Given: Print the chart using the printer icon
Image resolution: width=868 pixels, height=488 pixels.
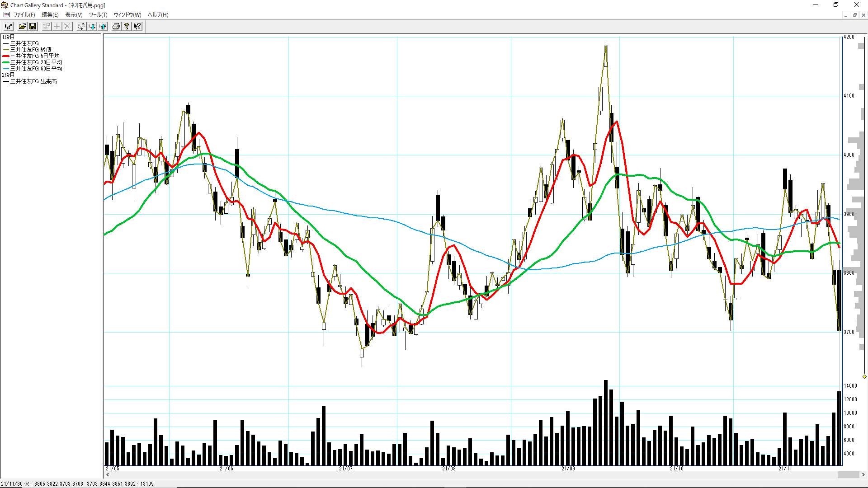Looking at the screenshot, I should tap(116, 27).
